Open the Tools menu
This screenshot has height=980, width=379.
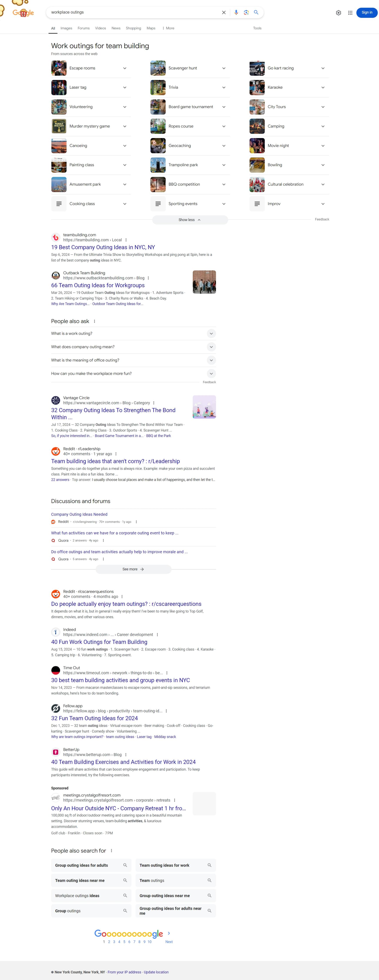tap(257, 28)
